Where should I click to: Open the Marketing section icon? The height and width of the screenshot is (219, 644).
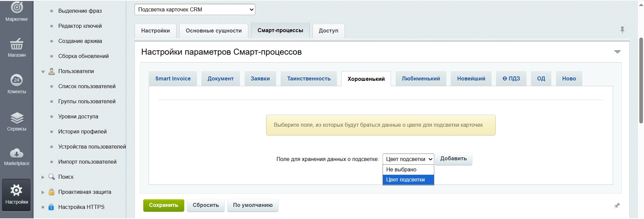tap(16, 8)
